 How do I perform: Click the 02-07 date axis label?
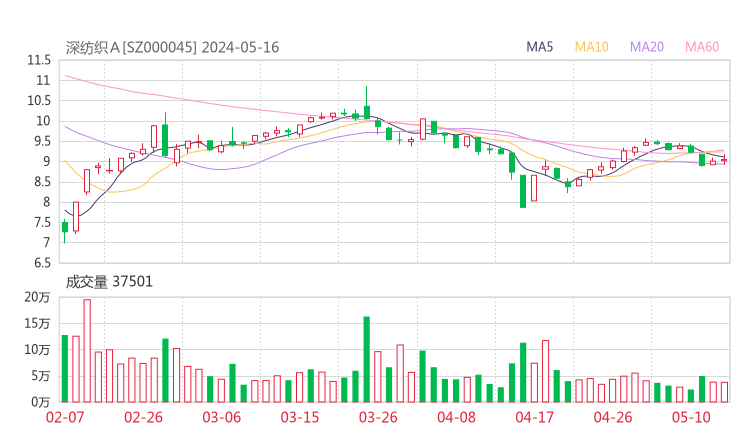pyautogui.click(x=65, y=417)
